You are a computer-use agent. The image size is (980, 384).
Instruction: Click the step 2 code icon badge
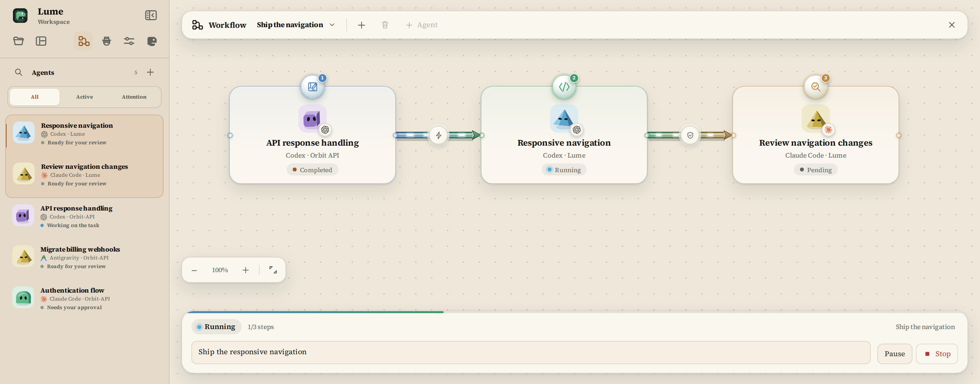pos(564,87)
